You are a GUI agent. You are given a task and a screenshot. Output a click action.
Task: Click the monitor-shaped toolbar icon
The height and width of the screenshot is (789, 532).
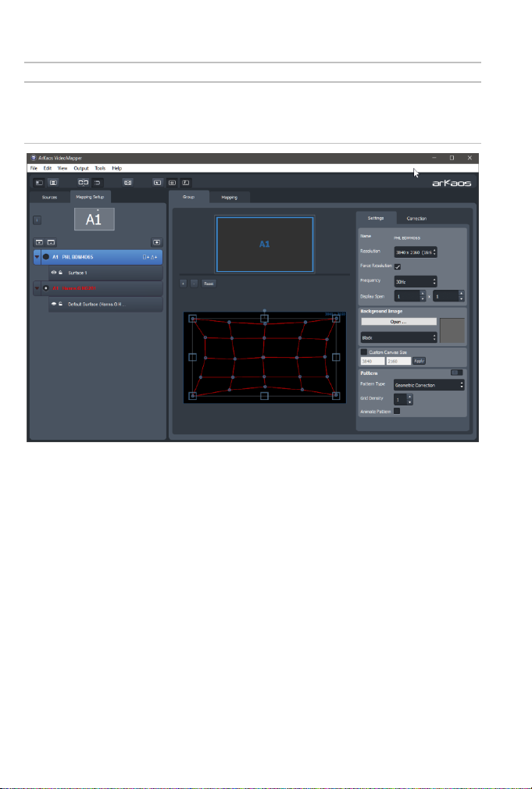pyautogui.click(x=53, y=183)
